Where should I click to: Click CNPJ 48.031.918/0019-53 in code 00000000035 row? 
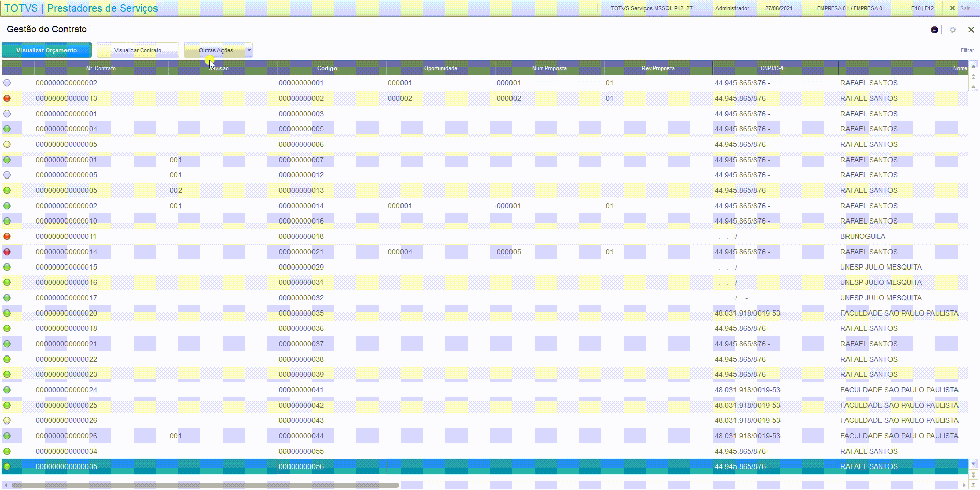point(747,313)
